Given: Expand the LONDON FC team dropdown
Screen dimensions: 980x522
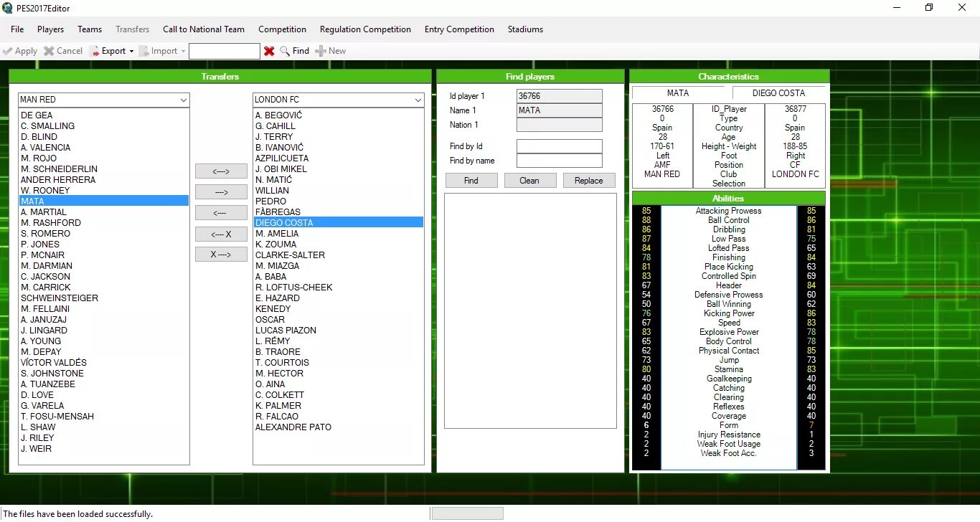Looking at the screenshot, I should pyautogui.click(x=418, y=100).
